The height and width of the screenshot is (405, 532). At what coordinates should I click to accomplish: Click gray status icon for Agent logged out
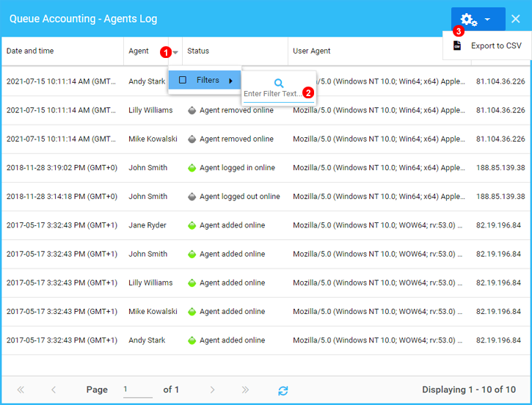pyautogui.click(x=192, y=197)
